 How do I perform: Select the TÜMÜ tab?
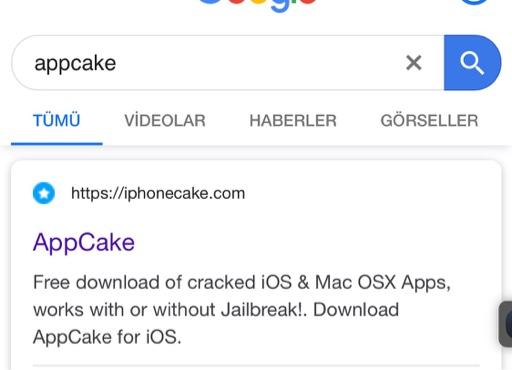pyautogui.click(x=56, y=120)
